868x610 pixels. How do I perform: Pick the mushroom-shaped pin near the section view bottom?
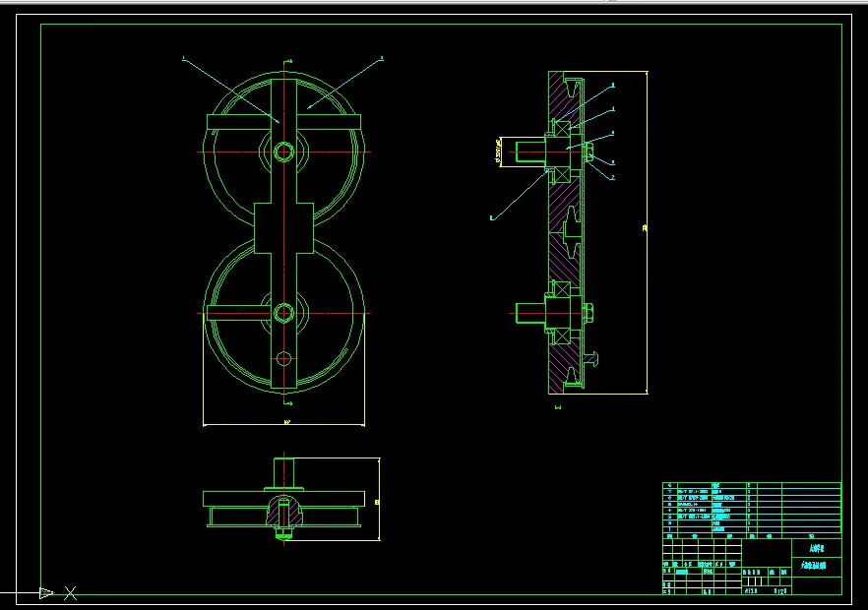coord(592,358)
